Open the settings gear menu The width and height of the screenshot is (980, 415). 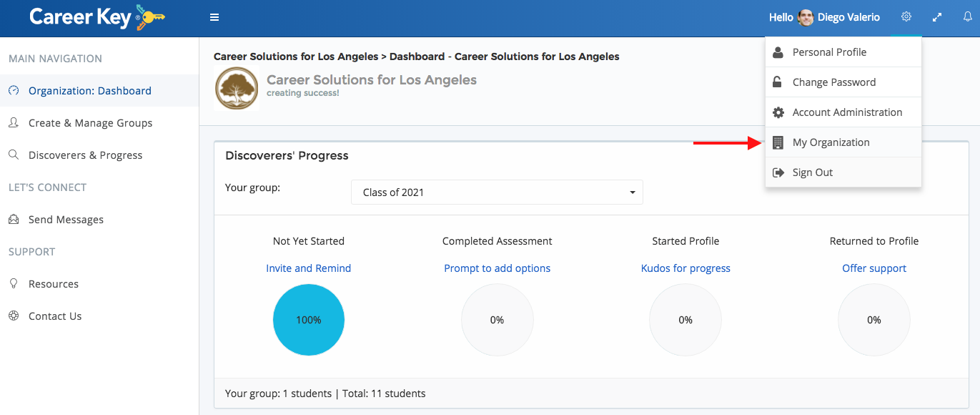[x=906, y=17]
